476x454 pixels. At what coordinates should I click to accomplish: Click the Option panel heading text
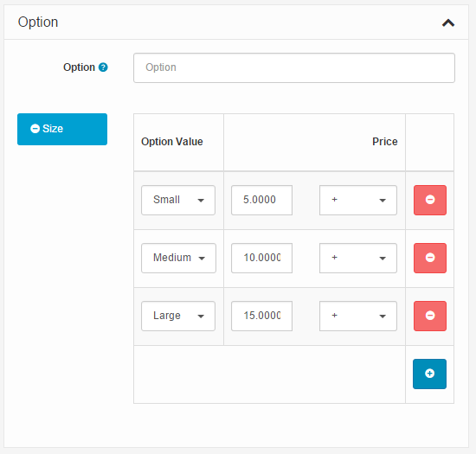(x=38, y=22)
